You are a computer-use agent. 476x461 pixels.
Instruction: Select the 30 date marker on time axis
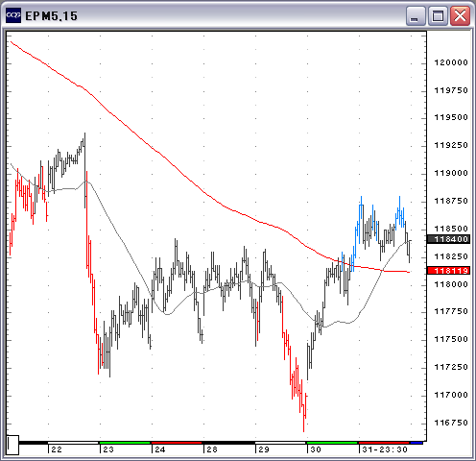click(316, 449)
